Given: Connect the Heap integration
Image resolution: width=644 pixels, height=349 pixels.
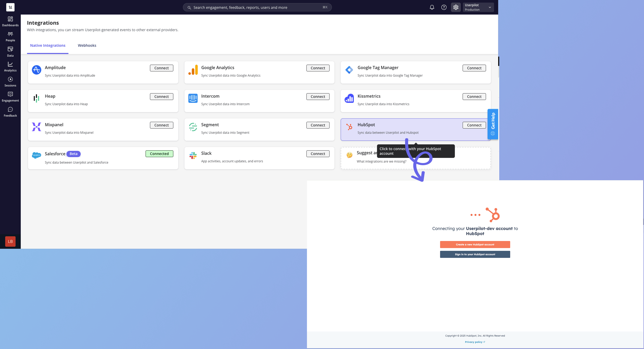Looking at the screenshot, I should pyautogui.click(x=162, y=97).
